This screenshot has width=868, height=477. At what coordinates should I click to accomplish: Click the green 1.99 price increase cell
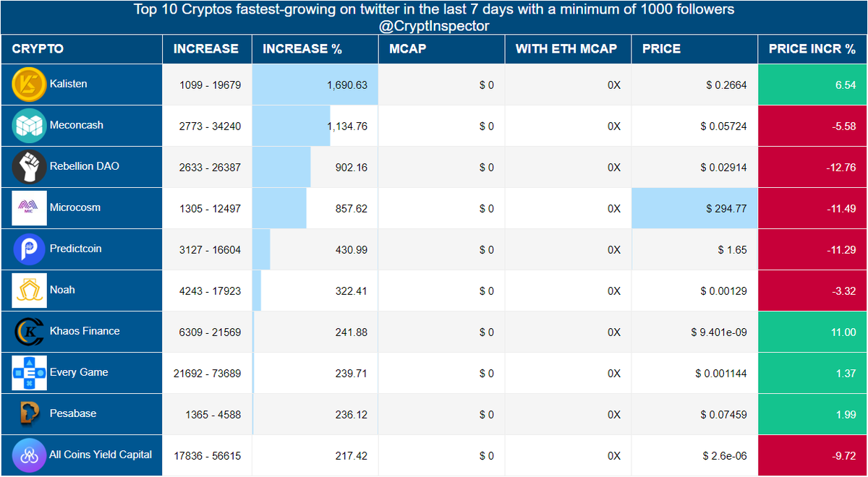pos(813,414)
